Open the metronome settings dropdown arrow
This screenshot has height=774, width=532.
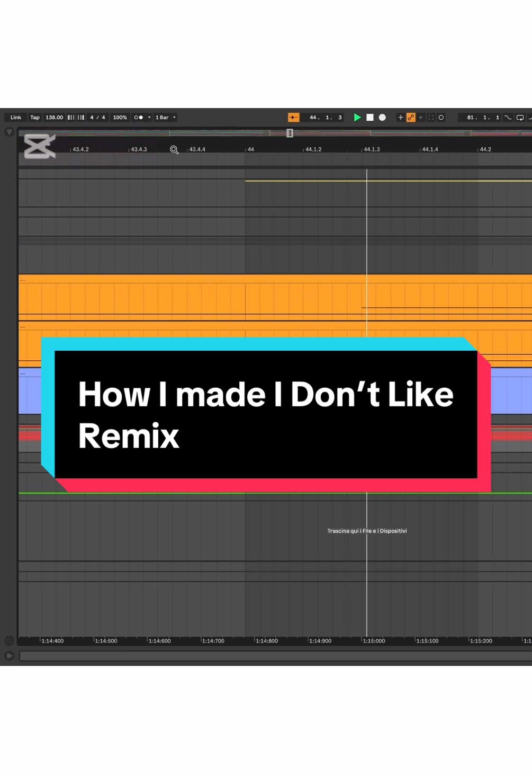[149, 118]
